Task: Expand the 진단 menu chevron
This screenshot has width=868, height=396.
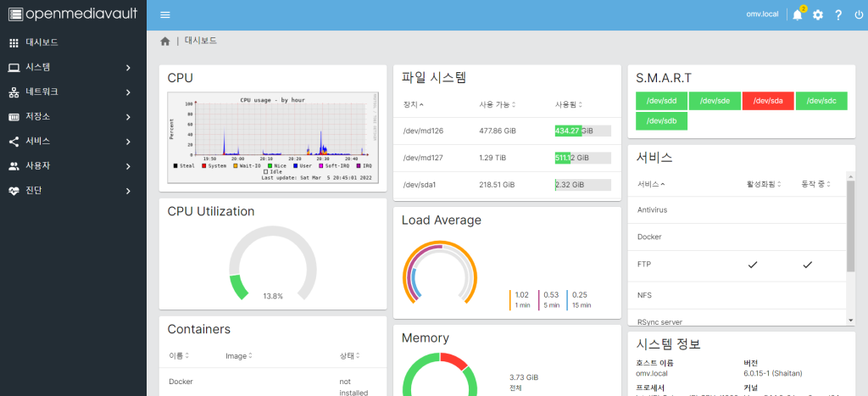Action: pos(128,191)
